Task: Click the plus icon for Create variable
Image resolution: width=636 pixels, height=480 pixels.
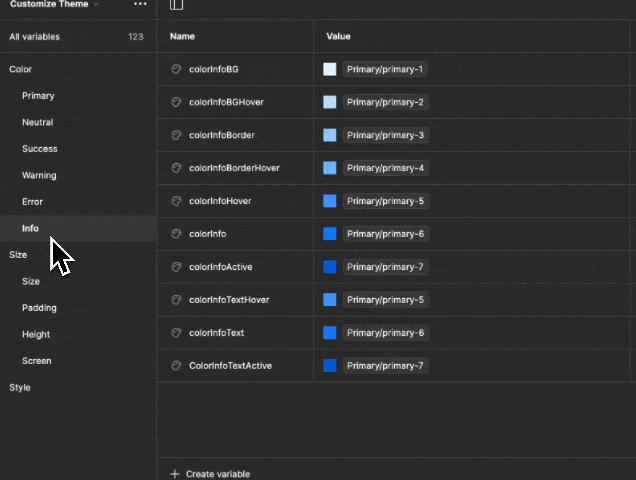Action: coord(175,474)
